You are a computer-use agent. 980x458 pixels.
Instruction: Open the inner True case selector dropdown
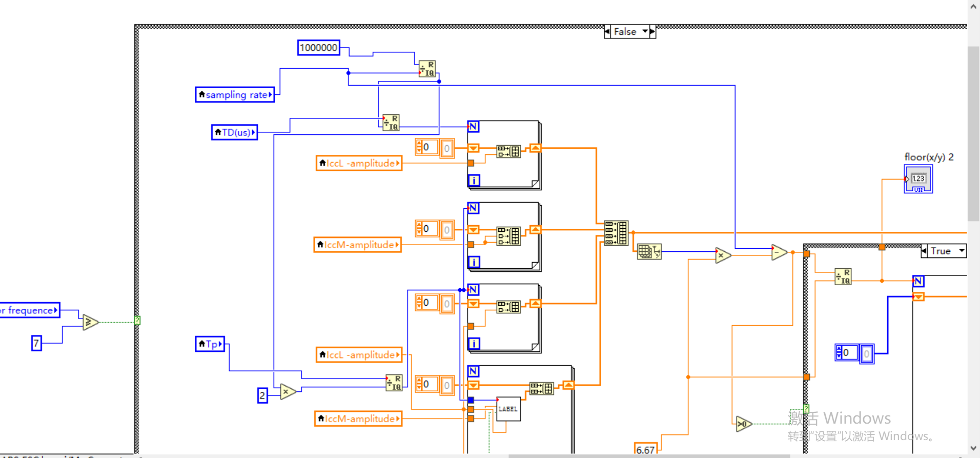(962, 251)
